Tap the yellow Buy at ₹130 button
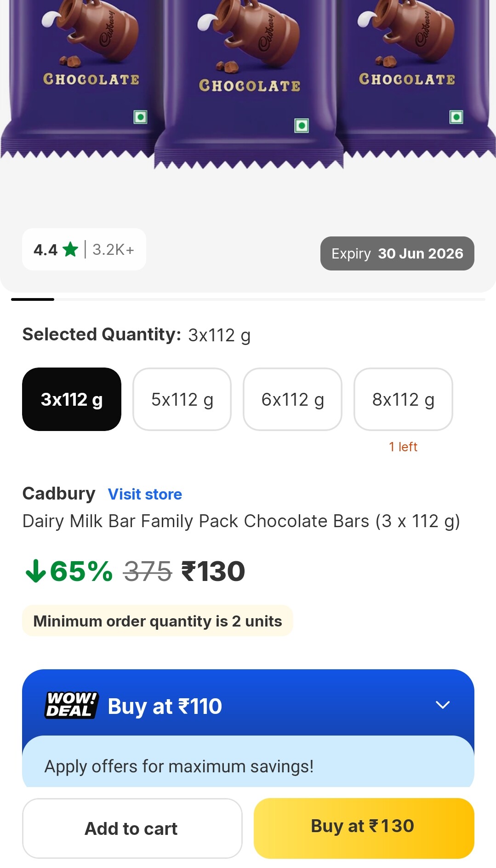The image size is (496, 868). 364,828
